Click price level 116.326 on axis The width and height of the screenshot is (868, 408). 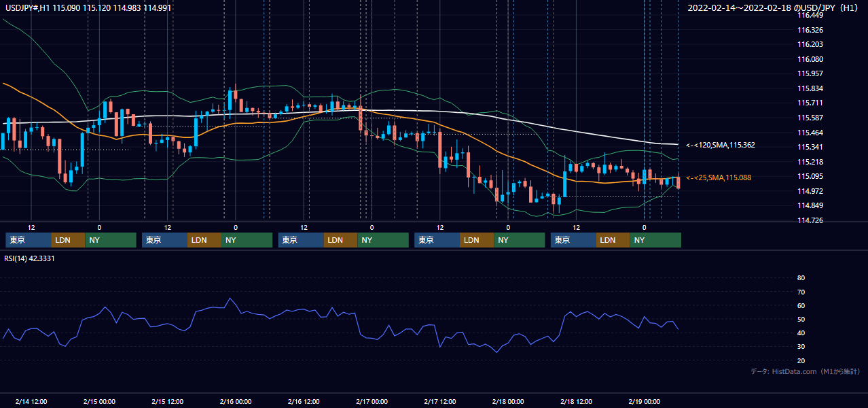click(810, 30)
